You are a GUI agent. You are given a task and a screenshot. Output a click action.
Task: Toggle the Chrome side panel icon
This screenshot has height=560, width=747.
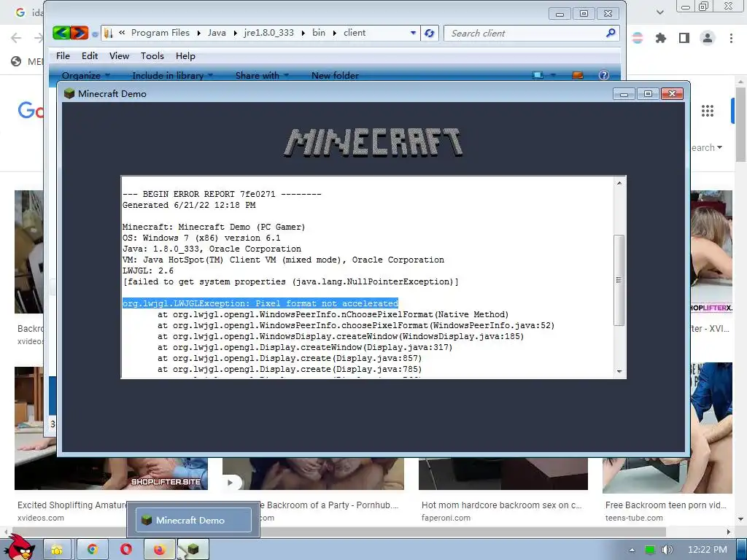[x=684, y=38]
